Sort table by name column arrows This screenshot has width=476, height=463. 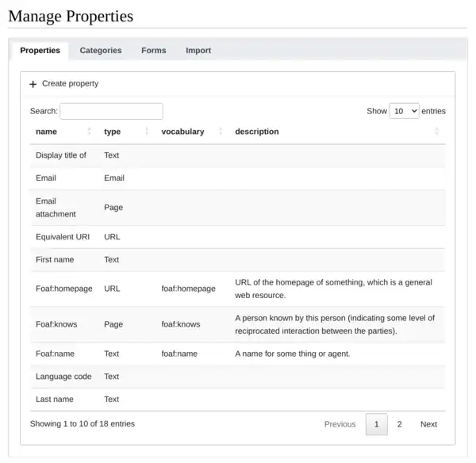(89, 132)
